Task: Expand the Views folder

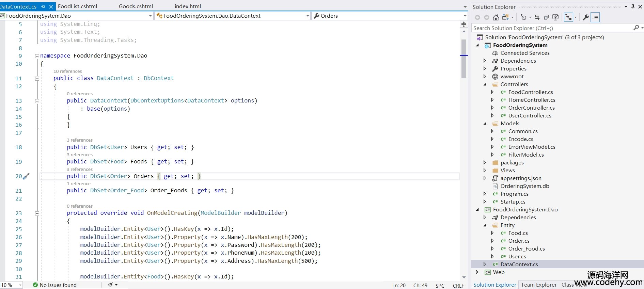Action: 485,170
